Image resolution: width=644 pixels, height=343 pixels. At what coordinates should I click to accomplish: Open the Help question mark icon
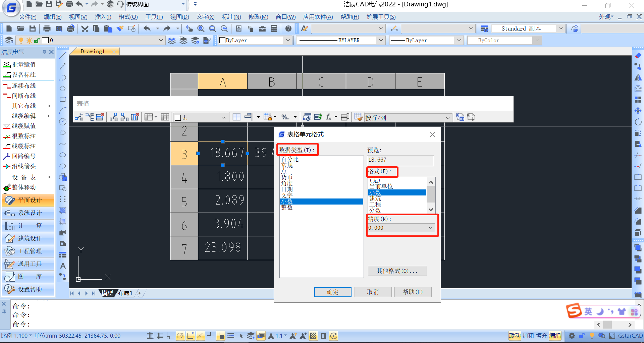(288, 29)
